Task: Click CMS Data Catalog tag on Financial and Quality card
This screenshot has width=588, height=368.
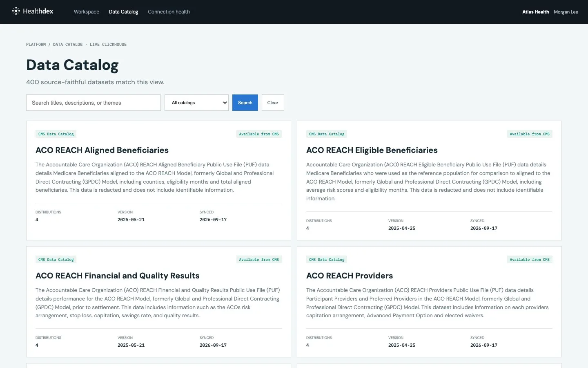Action: (x=56, y=260)
